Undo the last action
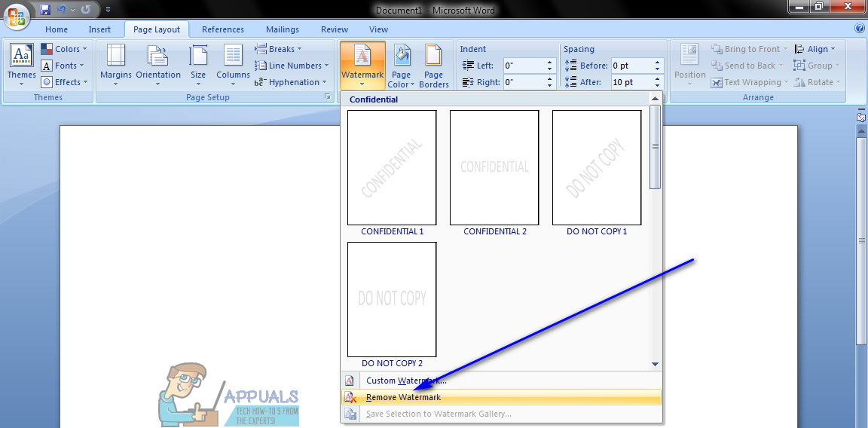This screenshot has width=868, height=428. coord(63,9)
